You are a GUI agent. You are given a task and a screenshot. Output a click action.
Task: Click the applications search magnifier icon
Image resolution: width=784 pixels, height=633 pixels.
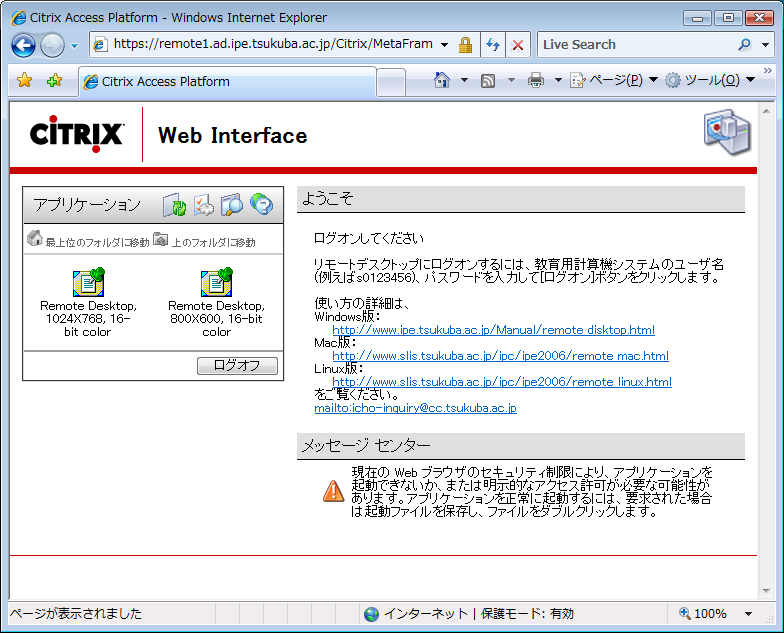pyautogui.click(x=232, y=204)
